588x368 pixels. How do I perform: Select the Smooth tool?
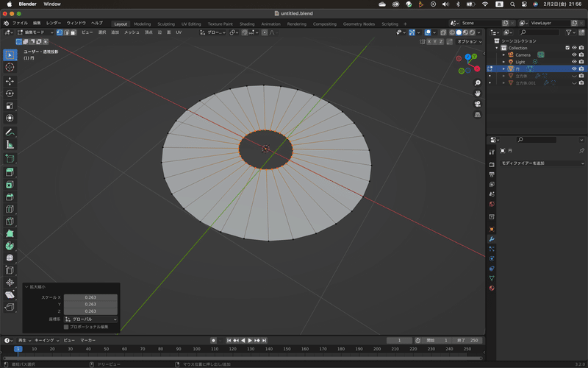point(10,258)
